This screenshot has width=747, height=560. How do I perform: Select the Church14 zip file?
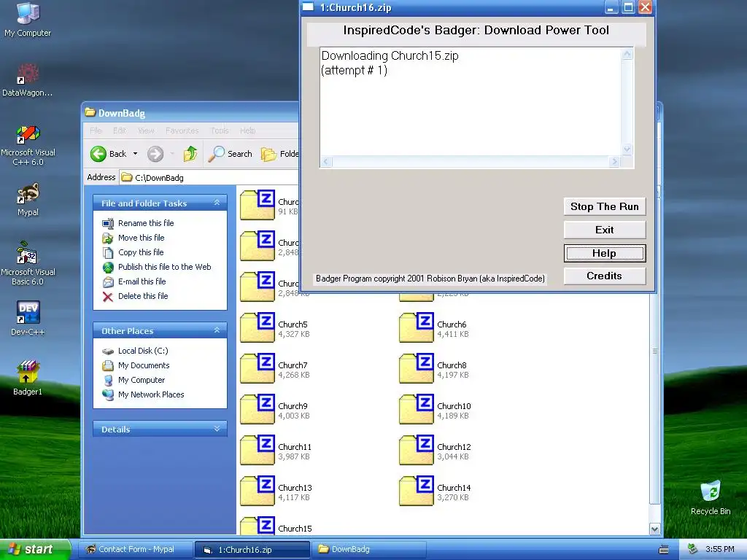tap(435, 492)
